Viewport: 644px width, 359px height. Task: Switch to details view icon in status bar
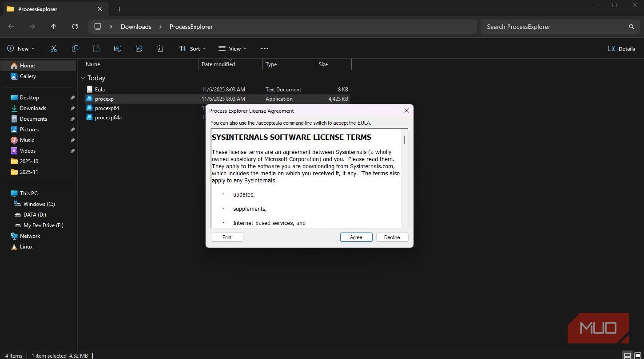(627, 355)
